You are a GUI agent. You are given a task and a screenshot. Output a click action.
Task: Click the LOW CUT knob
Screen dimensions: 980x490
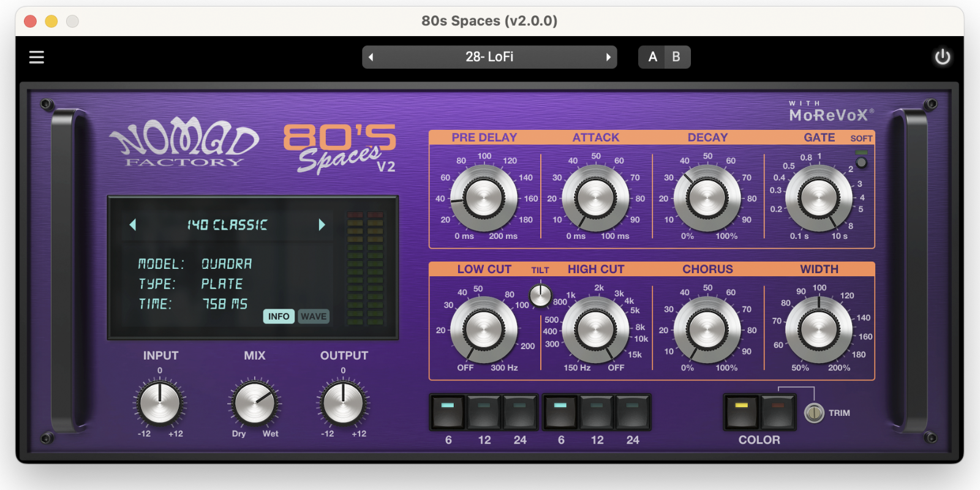point(484,330)
